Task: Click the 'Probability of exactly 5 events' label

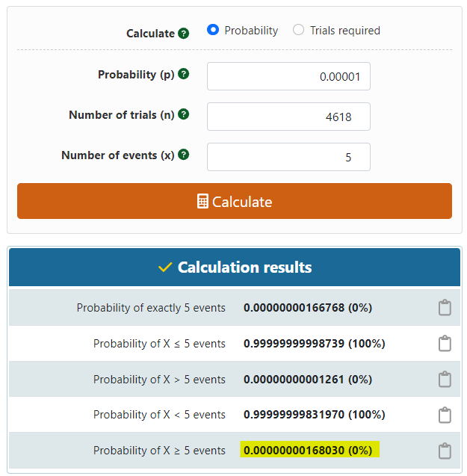Action: point(151,308)
